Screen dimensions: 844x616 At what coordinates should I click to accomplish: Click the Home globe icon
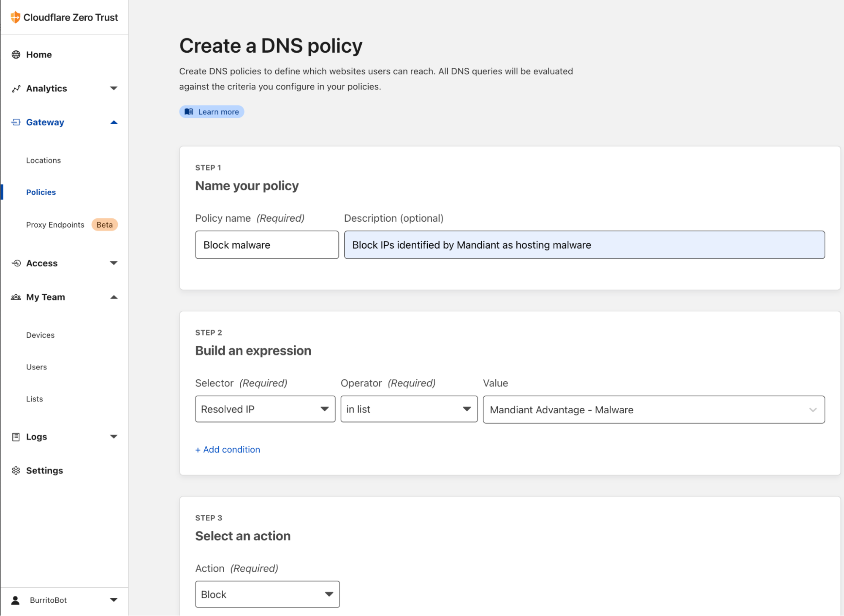pos(16,54)
